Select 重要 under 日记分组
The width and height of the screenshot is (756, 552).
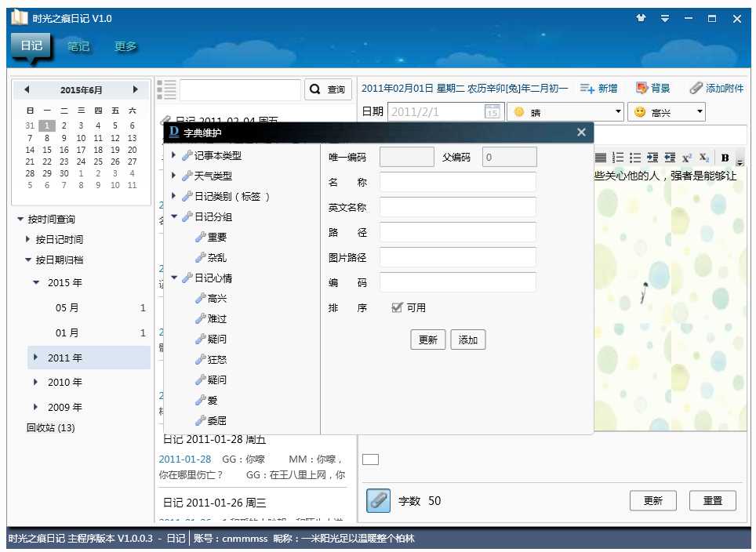click(x=211, y=238)
